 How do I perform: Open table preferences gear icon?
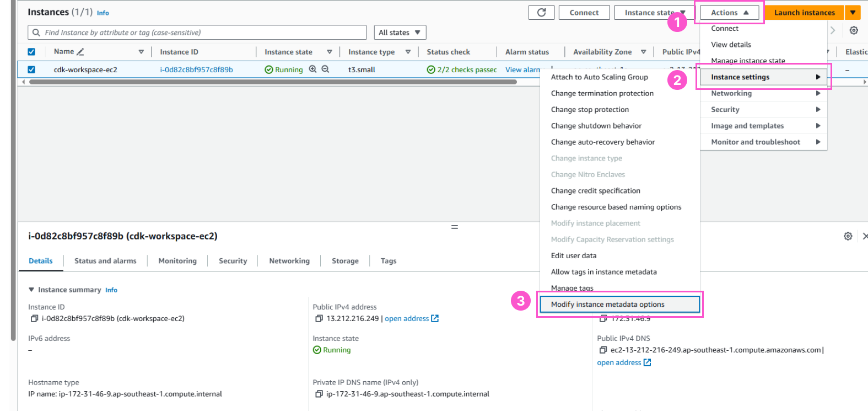tap(853, 31)
